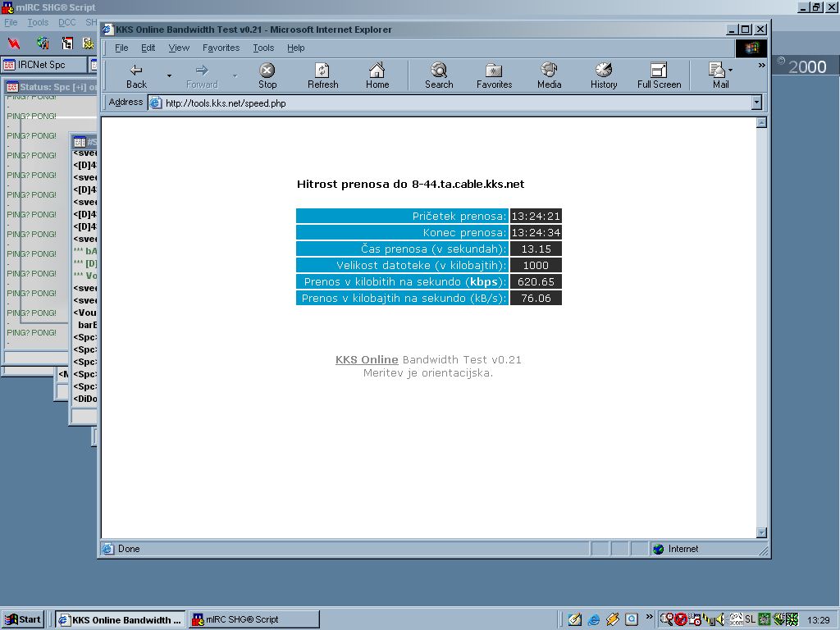Image resolution: width=840 pixels, height=630 pixels.
Task: Refresh the bandwidth test page
Action: (x=322, y=75)
